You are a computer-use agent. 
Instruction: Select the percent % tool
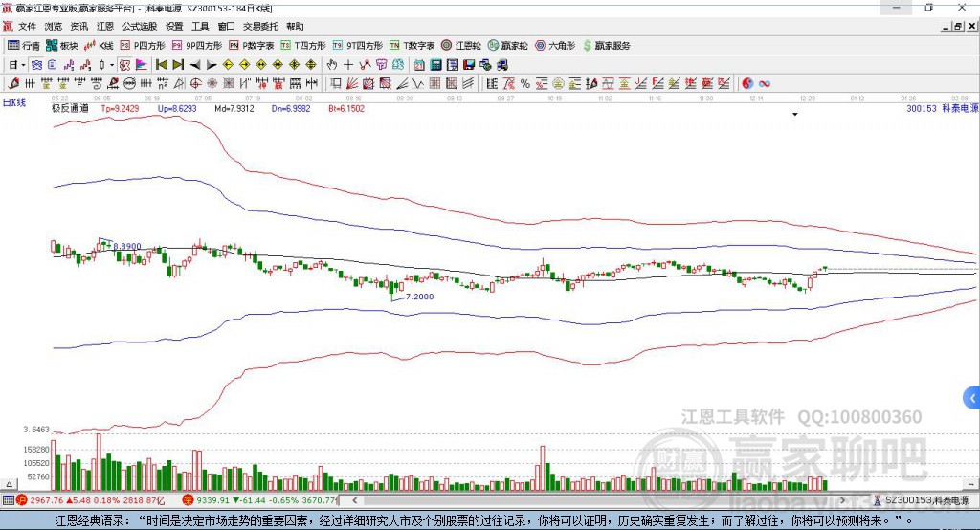coord(525,84)
